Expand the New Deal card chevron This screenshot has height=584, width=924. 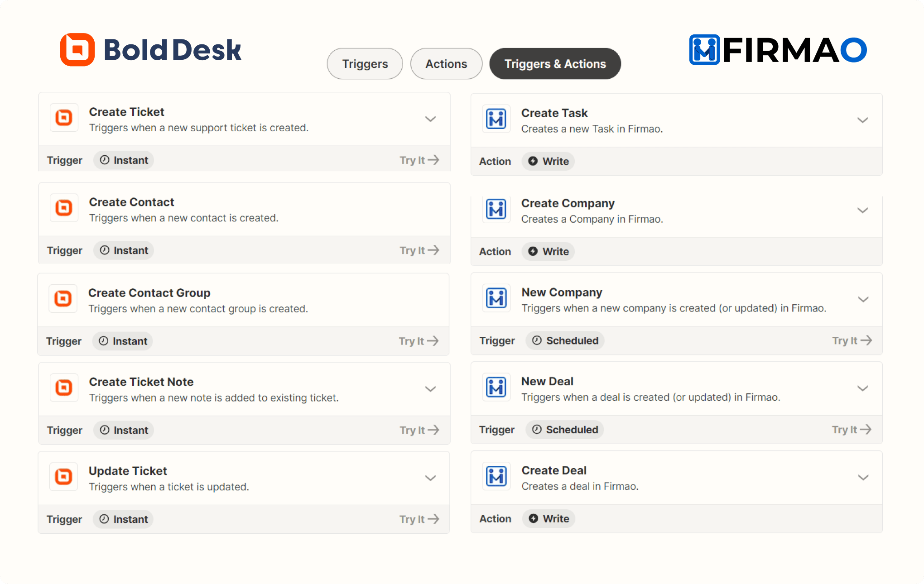pyautogui.click(x=863, y=388)
